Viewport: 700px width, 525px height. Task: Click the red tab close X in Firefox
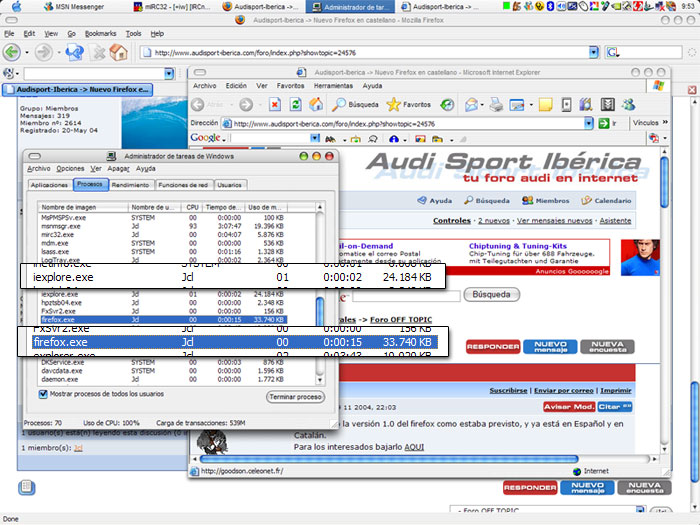692,90
